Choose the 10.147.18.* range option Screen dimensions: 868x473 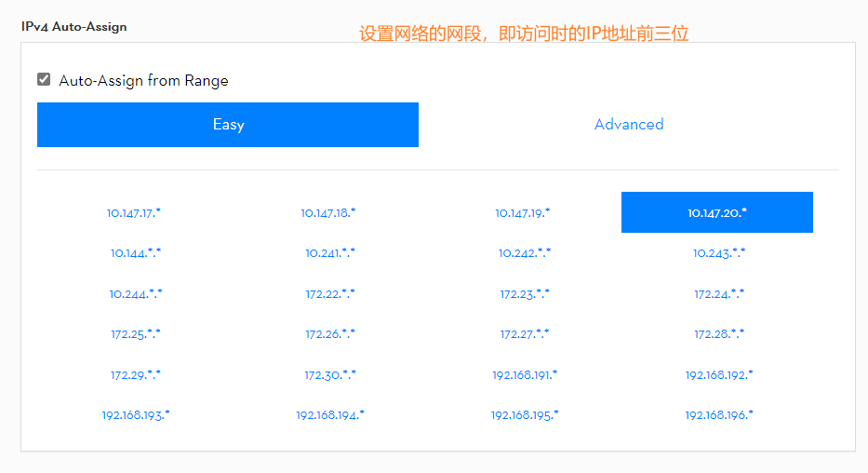[328, 212]
